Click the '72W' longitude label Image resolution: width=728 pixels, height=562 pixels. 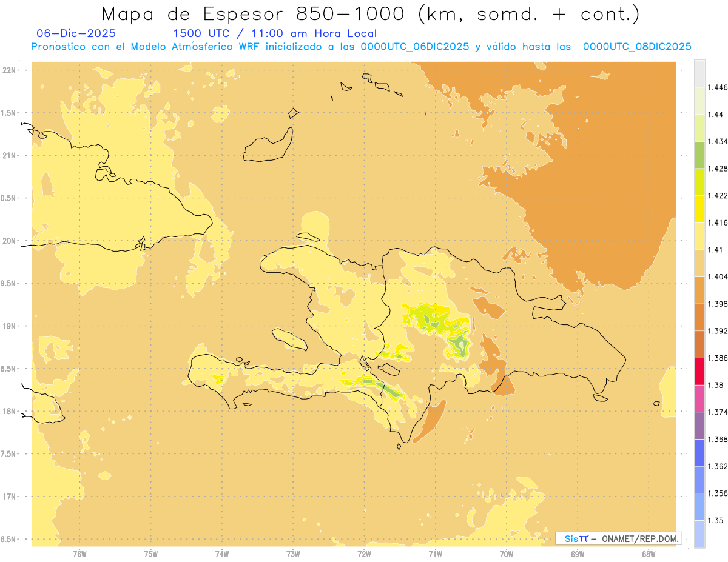[x=364, y=554]
